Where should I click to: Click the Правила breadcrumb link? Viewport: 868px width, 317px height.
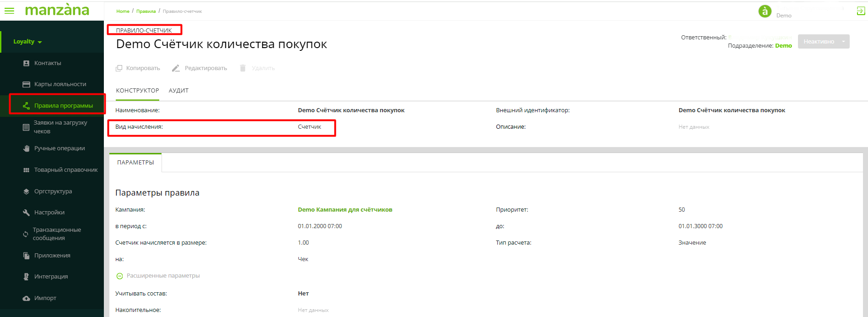tap(146, 11)
